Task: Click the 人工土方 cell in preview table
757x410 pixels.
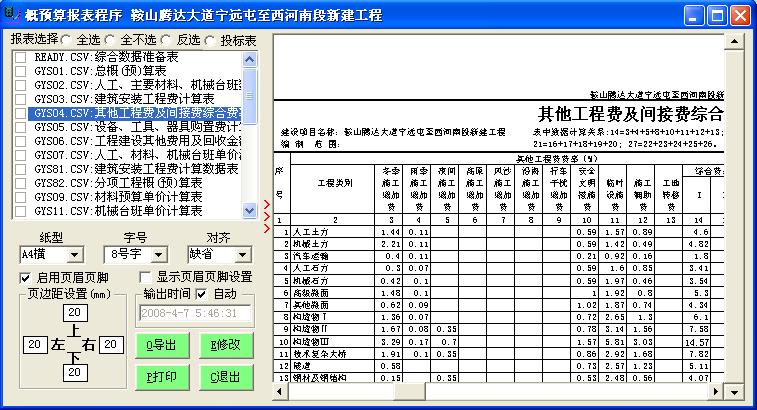Action: pos(332,232)
